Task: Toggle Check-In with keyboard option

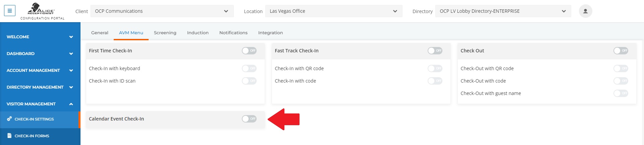Action: pos(249,68)
